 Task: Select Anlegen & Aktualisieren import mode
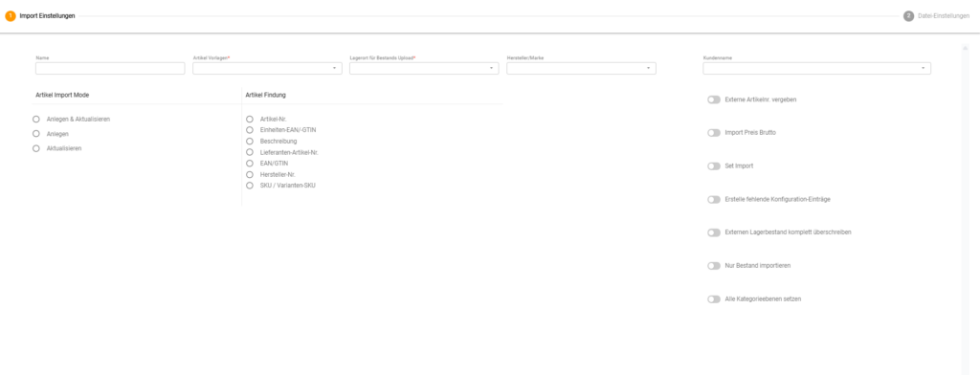36,119
